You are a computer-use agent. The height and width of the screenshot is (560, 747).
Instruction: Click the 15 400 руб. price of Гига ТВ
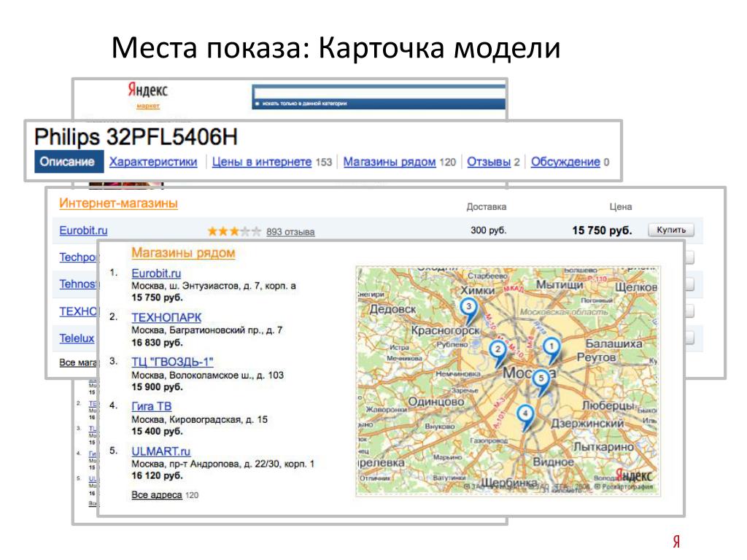pyautogui.click(x=158, y=432)
